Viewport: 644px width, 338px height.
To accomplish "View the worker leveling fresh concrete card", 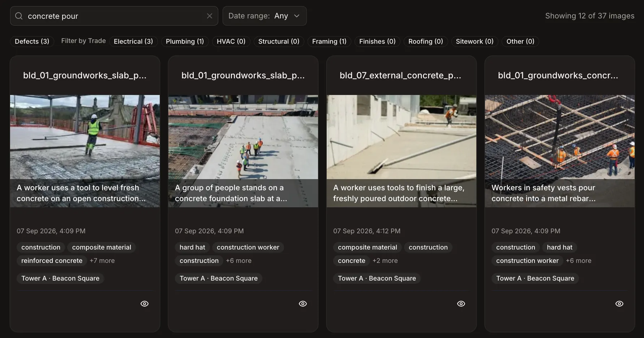I will tap(145, 304).
